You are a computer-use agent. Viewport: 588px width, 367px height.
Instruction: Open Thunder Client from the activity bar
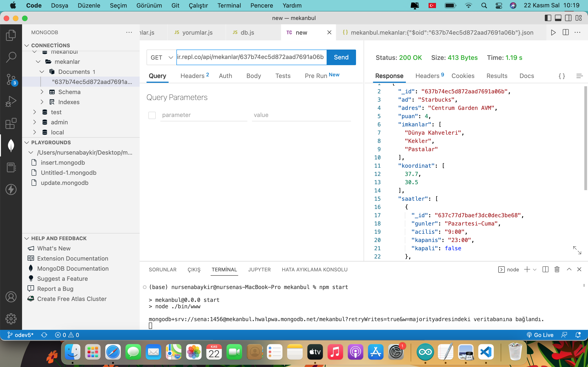(x=11, y=189)
